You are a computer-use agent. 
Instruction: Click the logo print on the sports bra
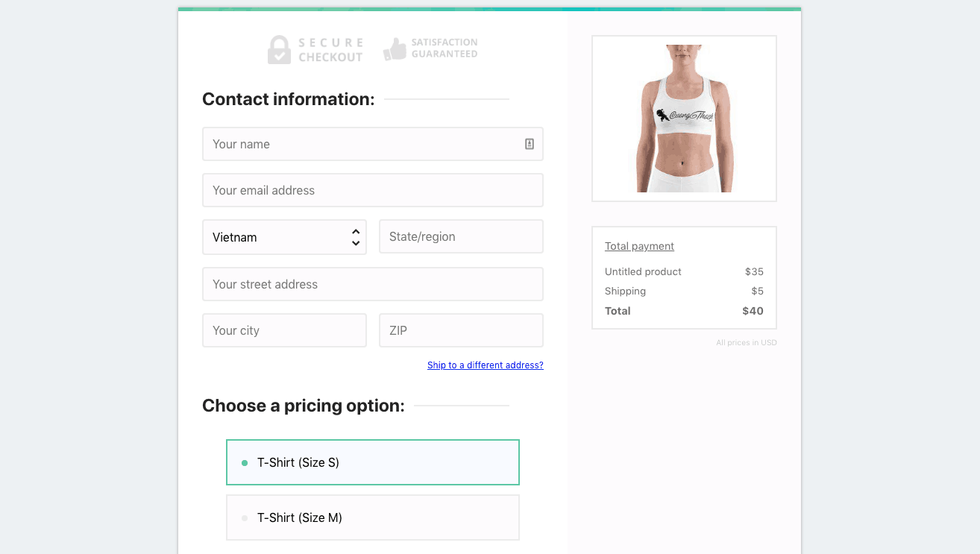tap(685, 116)
